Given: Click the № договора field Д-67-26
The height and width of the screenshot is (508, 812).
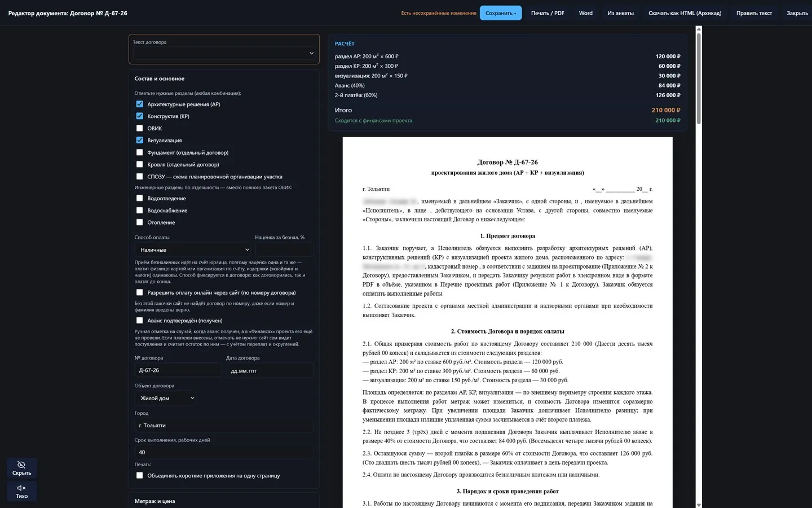Looking at the screenshot, I should [x=178, y=370].
